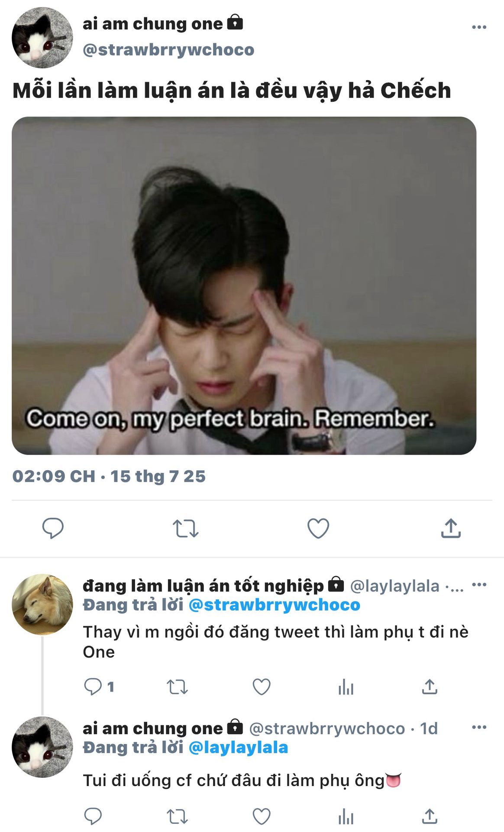Retweet the main tweet about luận án
This screenshot has height=832, width=504.
[186, 529]
